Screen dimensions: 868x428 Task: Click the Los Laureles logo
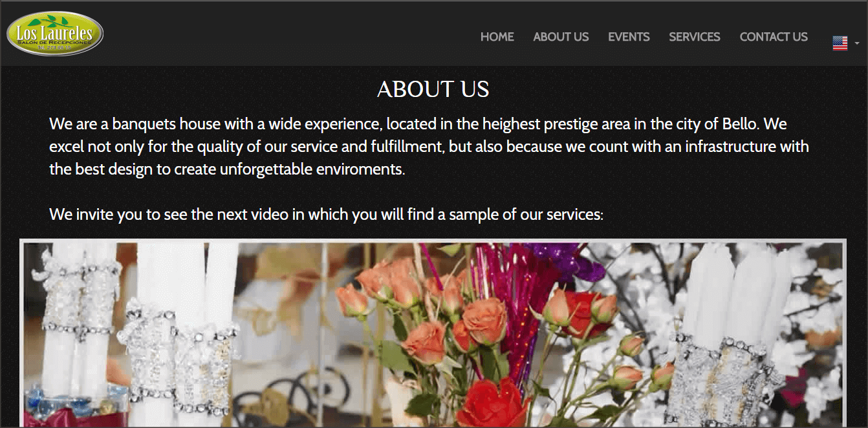coord(55,33)
